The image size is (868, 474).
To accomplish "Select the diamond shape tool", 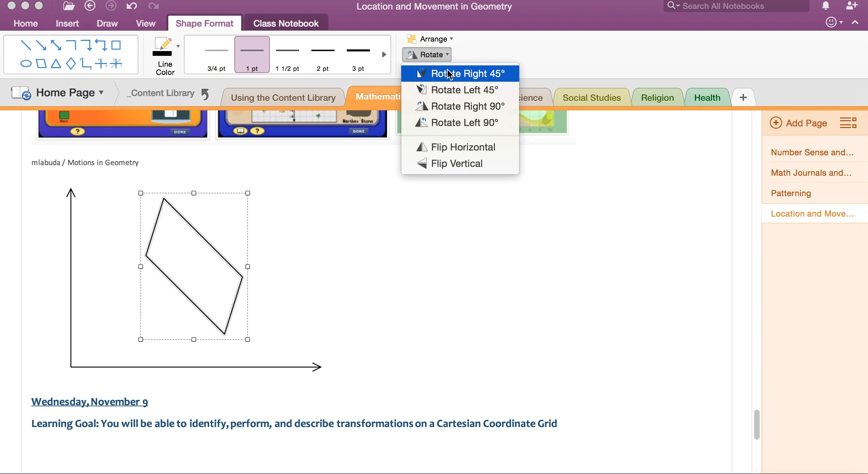I will pos(71,63).
